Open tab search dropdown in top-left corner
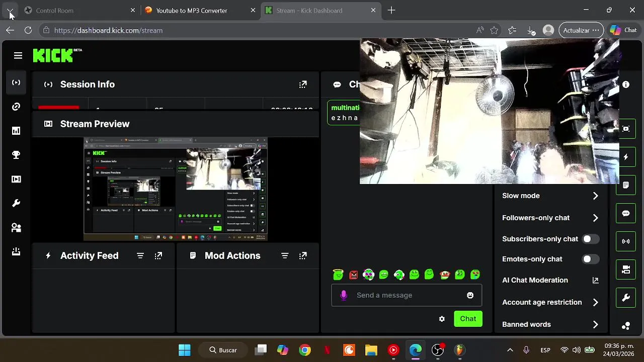Screen dimensions: 644x362 (x=10, y=11)
